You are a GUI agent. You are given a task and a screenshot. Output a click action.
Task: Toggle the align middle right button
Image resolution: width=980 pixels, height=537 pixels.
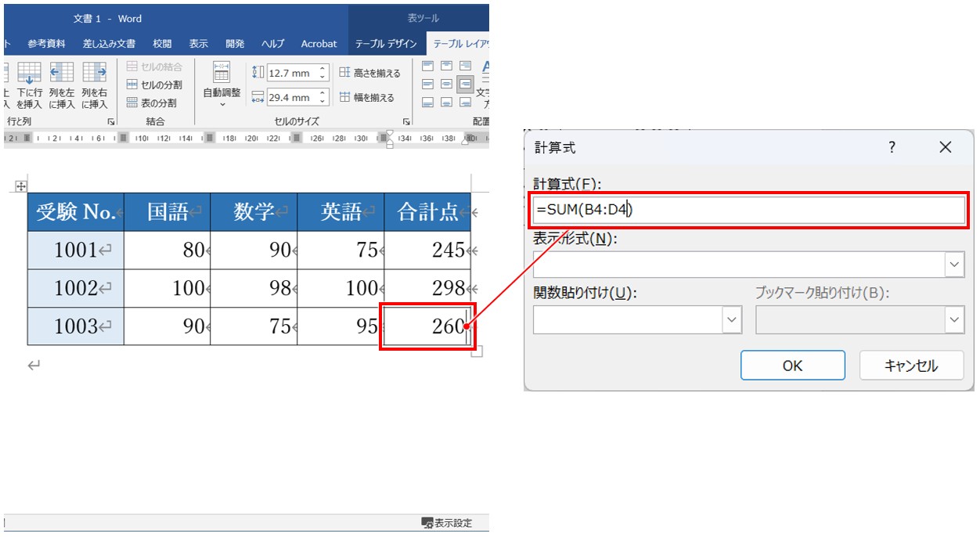(465, 84)
